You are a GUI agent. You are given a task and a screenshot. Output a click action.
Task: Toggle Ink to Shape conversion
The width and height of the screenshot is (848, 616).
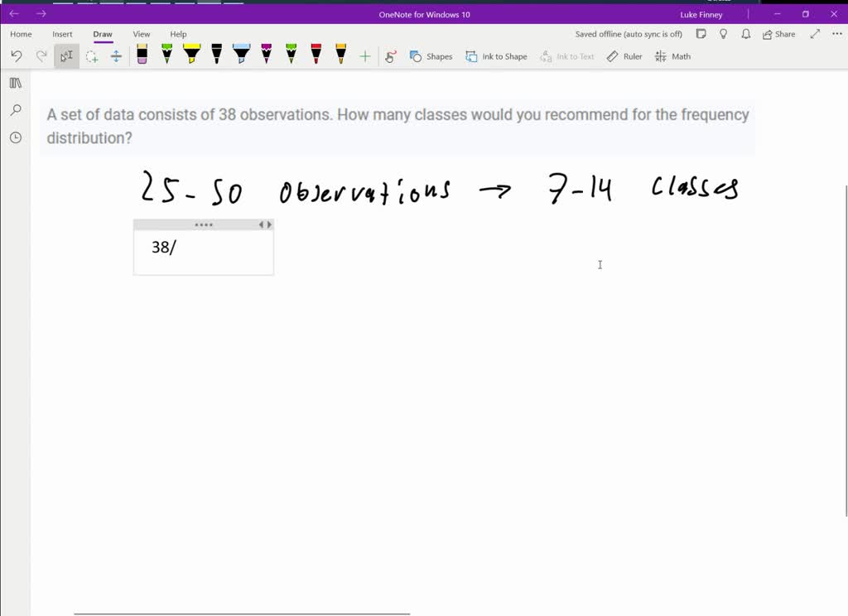click(x=497, y=56)
